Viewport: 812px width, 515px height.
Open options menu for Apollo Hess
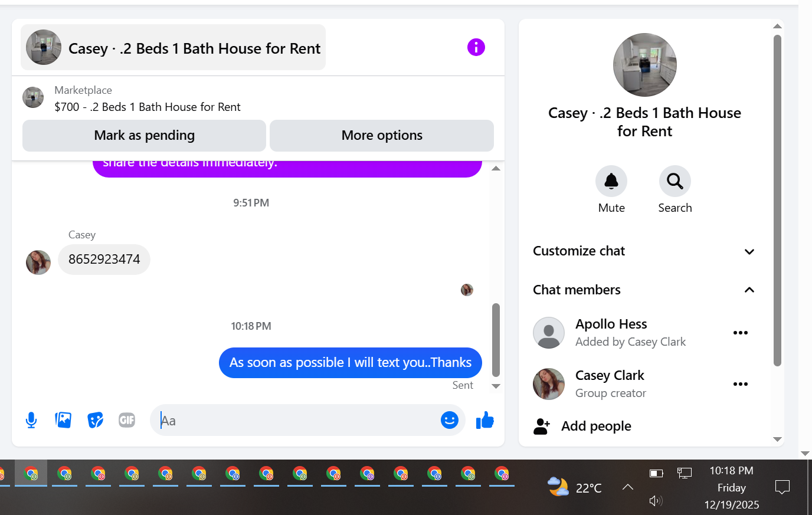(741, 333)
